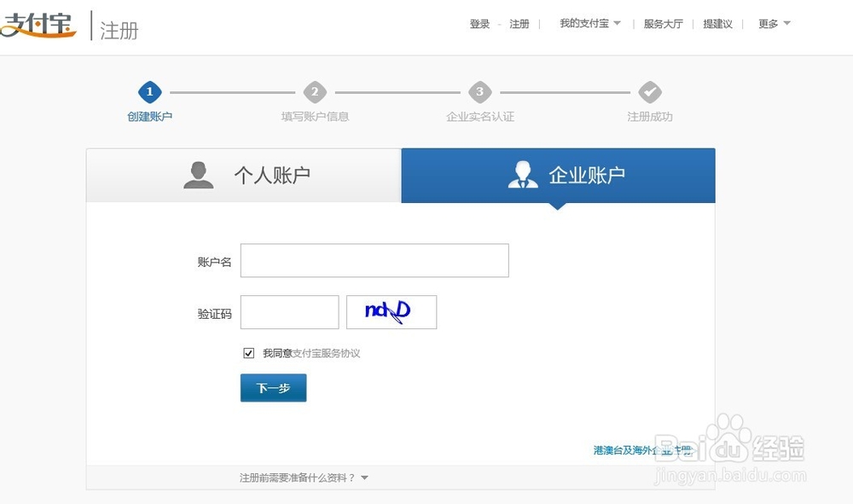Focus the 验证码 input field

point(289,312)
